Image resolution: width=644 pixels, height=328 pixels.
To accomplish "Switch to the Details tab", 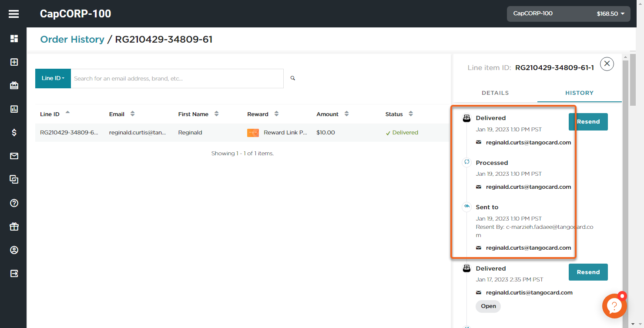I will 495,93.
